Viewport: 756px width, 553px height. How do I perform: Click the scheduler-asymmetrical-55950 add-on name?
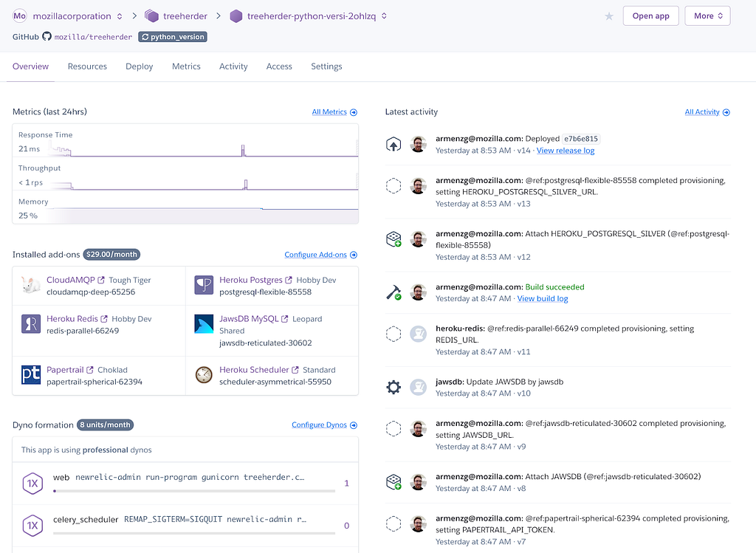click(x=275, y=382)
